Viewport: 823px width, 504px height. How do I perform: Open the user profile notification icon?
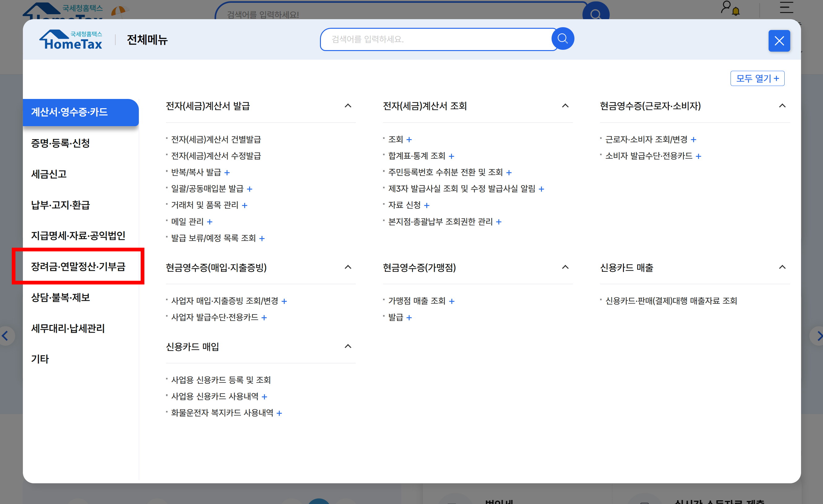(x=730, y=8)
